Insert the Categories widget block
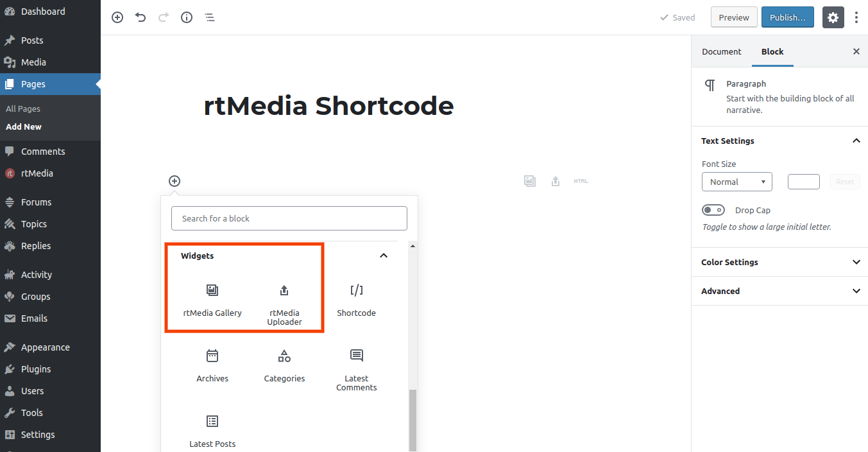 pos(284,365)
